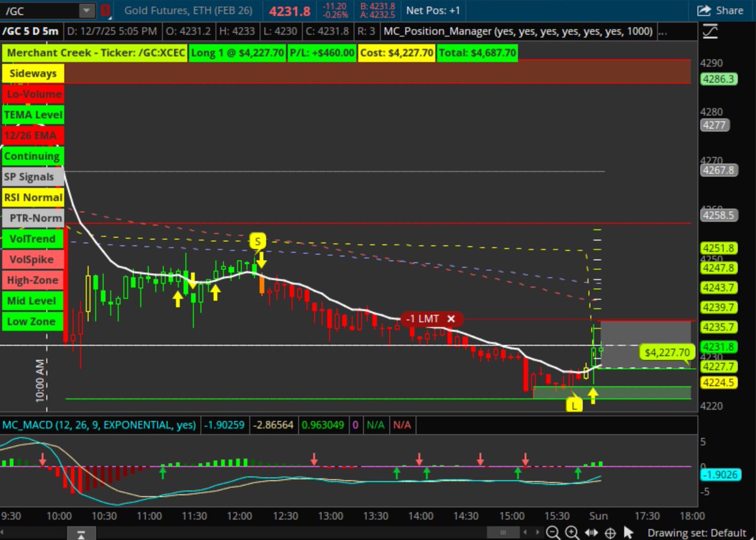This screenshot has width=756, height=540.
Task: Click the MACD value -2.86564 label
Action: [274, 425]
